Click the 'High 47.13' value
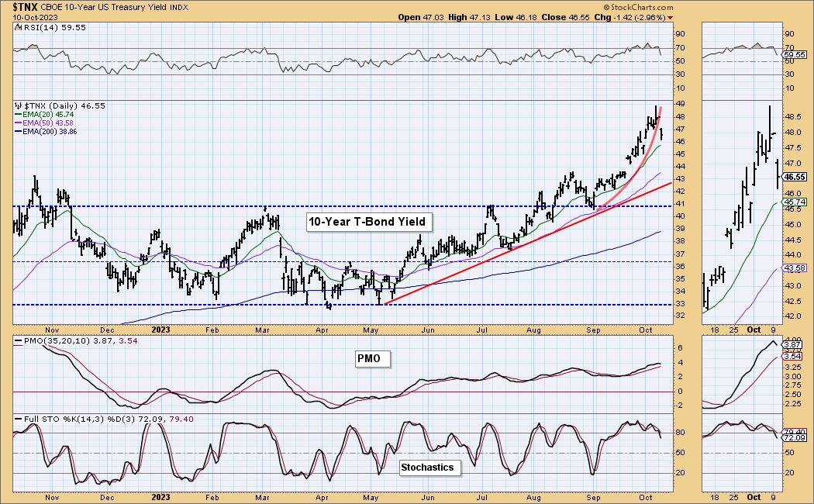Viewport: 814px width, 504px height. pos(469,17)
